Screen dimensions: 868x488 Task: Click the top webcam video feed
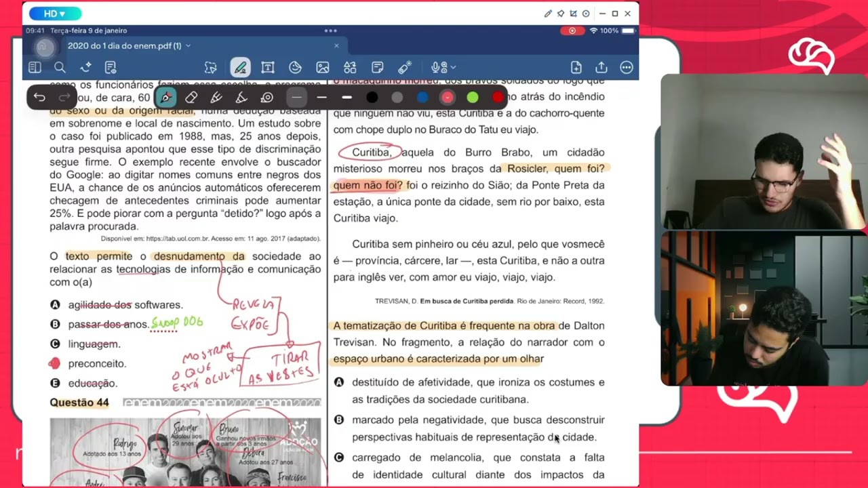tap(764, 152)
